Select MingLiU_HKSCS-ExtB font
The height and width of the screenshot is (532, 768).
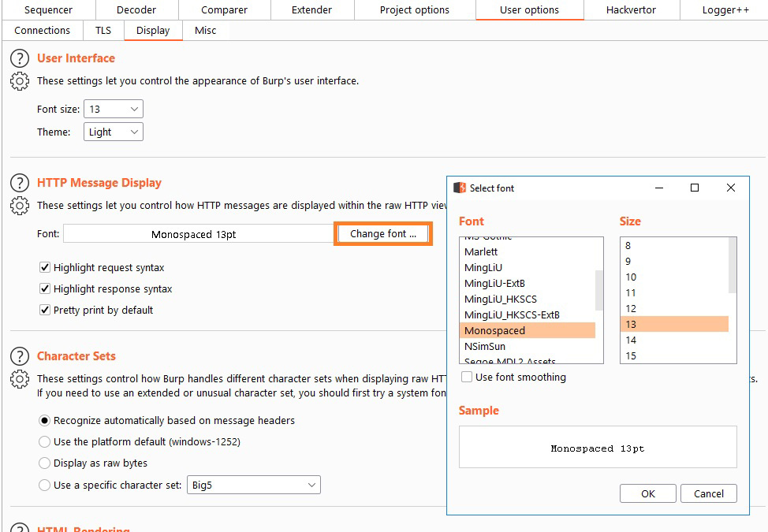point(527,314)
